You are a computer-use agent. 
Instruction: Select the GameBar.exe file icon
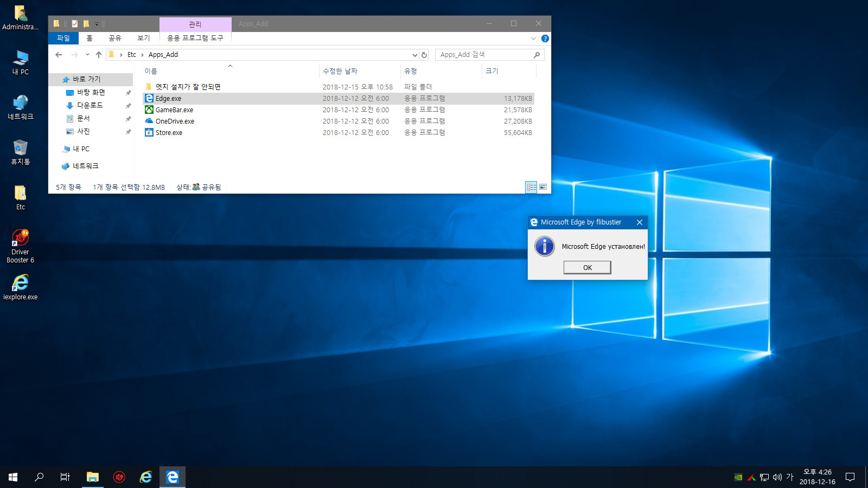coord(149,110)
